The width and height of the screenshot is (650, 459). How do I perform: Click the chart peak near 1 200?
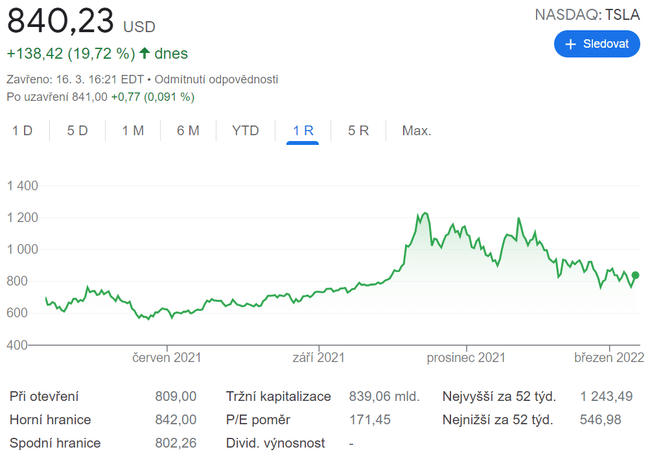pyautogui.click(x=424, y=213)
